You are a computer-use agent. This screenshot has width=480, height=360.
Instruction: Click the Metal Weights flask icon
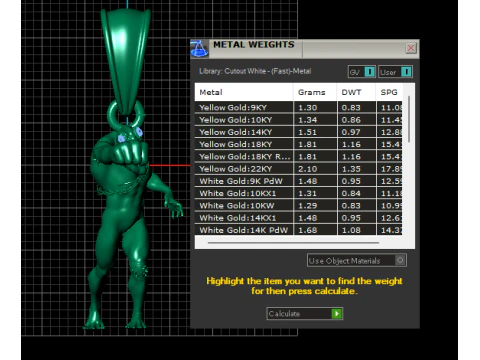199,49
